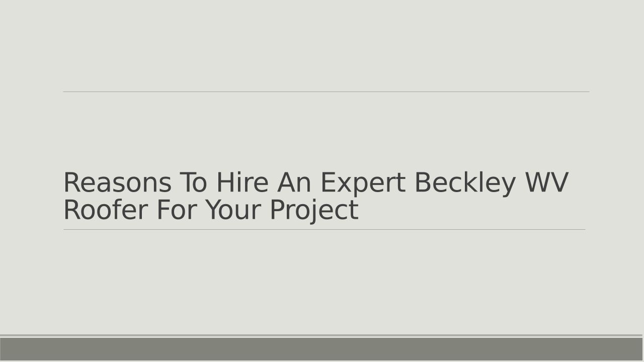Click the word 'Project' in the title
The height and width of the screenshot is (362, 644).
tap(314, 210)
